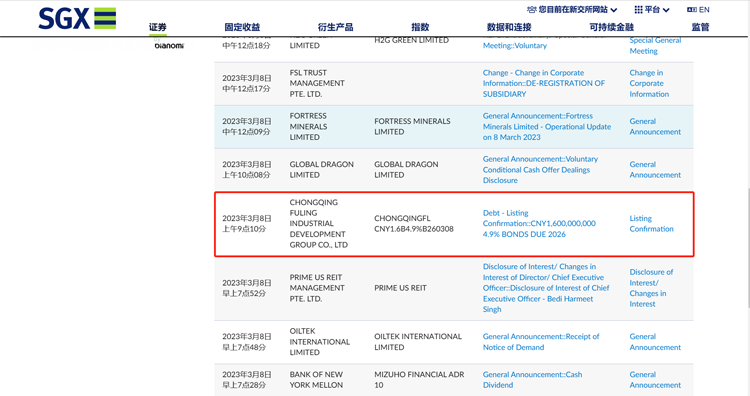Open the 固定收益 menu

(x=242, y=27)
